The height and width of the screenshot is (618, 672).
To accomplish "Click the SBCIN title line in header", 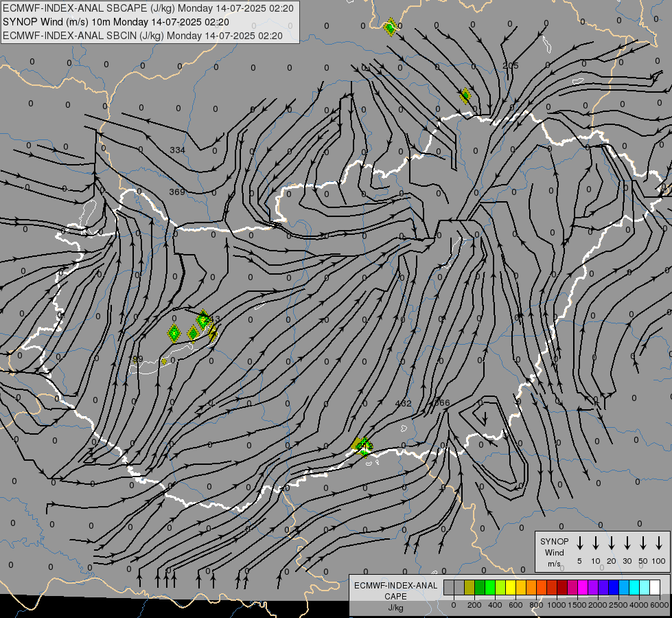I will 143,36.
